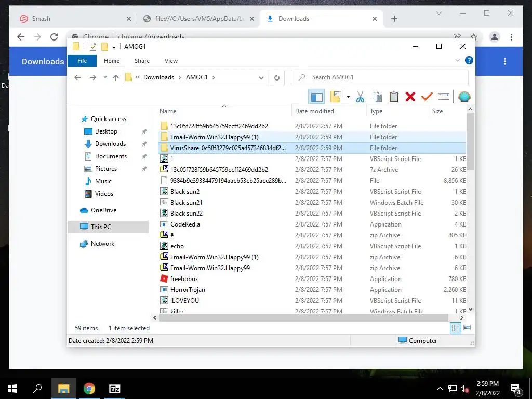Click the email envelope toolbar icon
This screenshot has width=532, height=399.
coord(444,97)
